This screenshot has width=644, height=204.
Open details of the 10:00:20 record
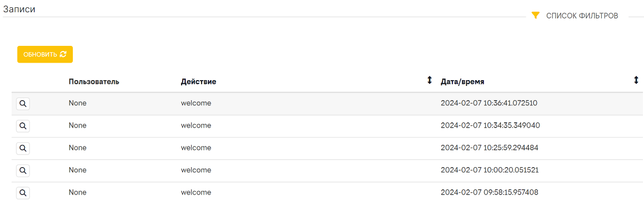click(x=23, y=170)
